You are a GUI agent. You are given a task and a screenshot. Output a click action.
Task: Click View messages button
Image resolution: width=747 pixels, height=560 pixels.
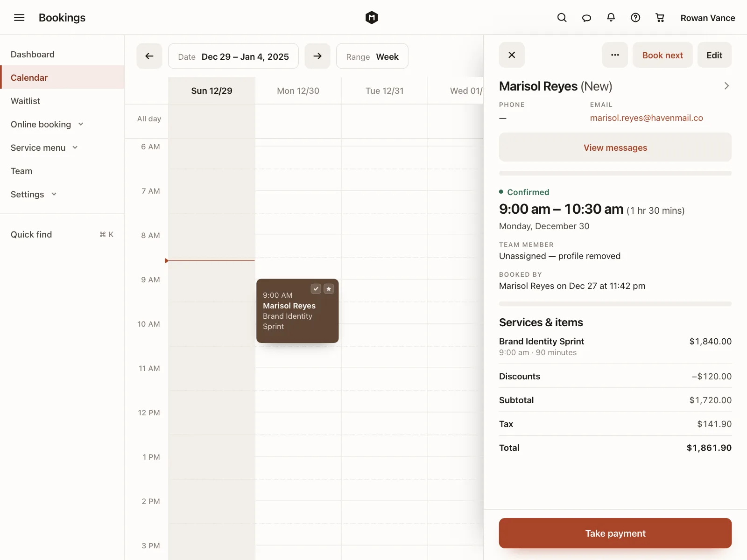(615, 147)
